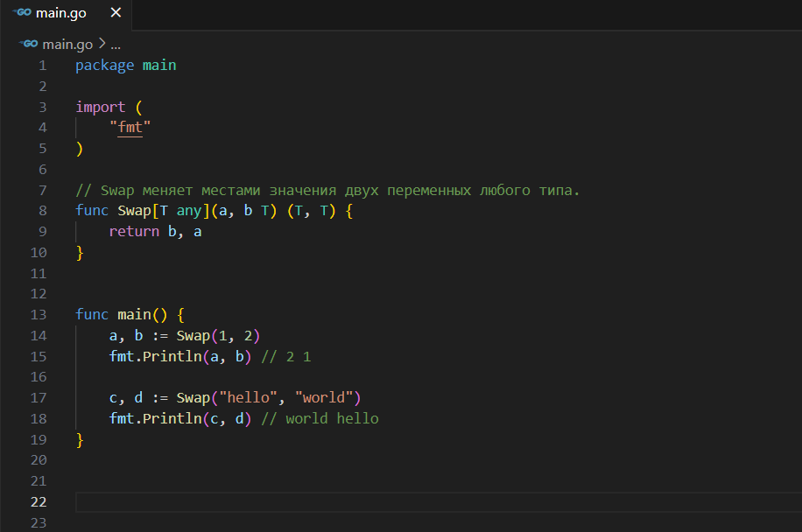802x532 pixels.
Task: Click main.go in the breadcrumb path
Action: click(x=67, y=45)
